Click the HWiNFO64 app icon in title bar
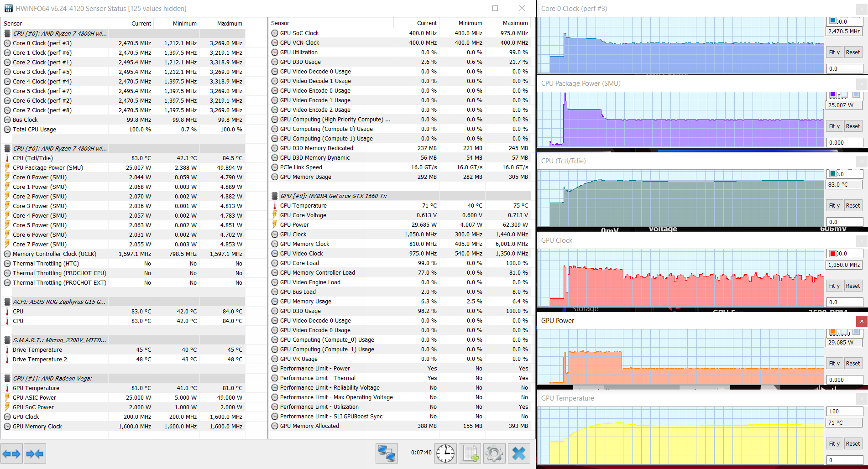The image size is (868, 469). 8,8
